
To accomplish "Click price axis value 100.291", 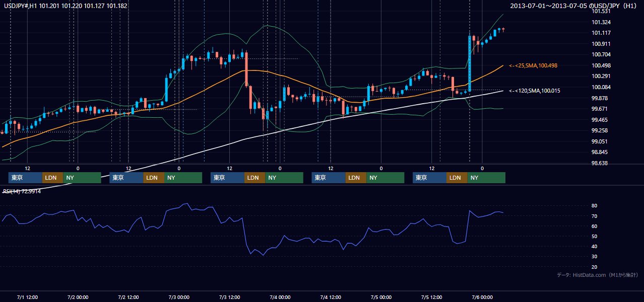I will click(601, 76).
